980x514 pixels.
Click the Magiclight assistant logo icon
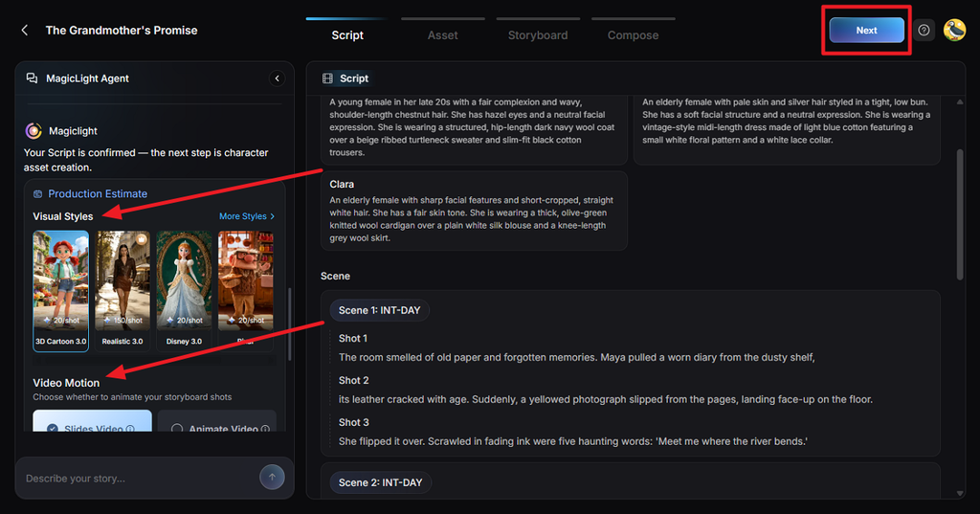click(33, 131)
